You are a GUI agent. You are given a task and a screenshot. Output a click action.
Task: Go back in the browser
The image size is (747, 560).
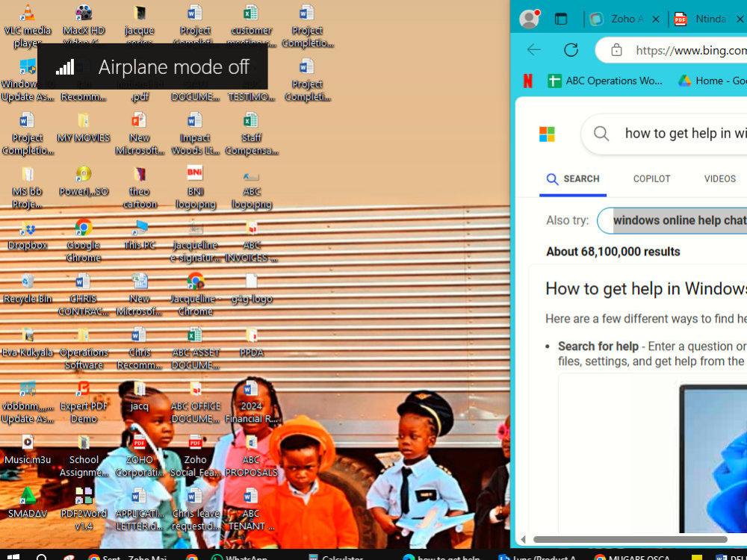534,49
